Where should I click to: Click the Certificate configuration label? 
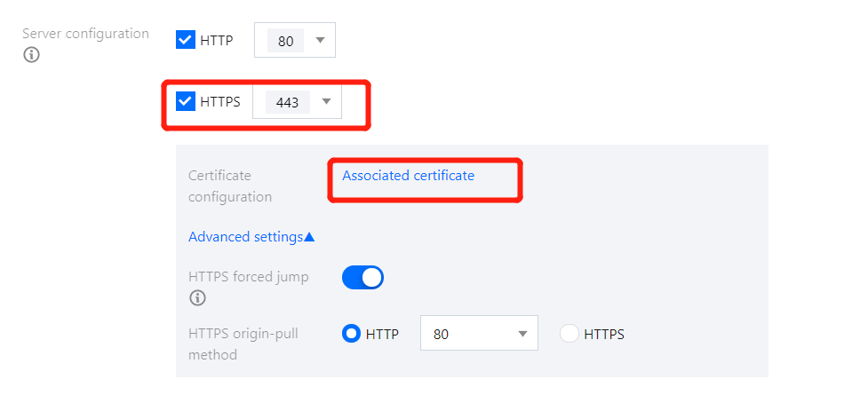[x=230, y=186]
